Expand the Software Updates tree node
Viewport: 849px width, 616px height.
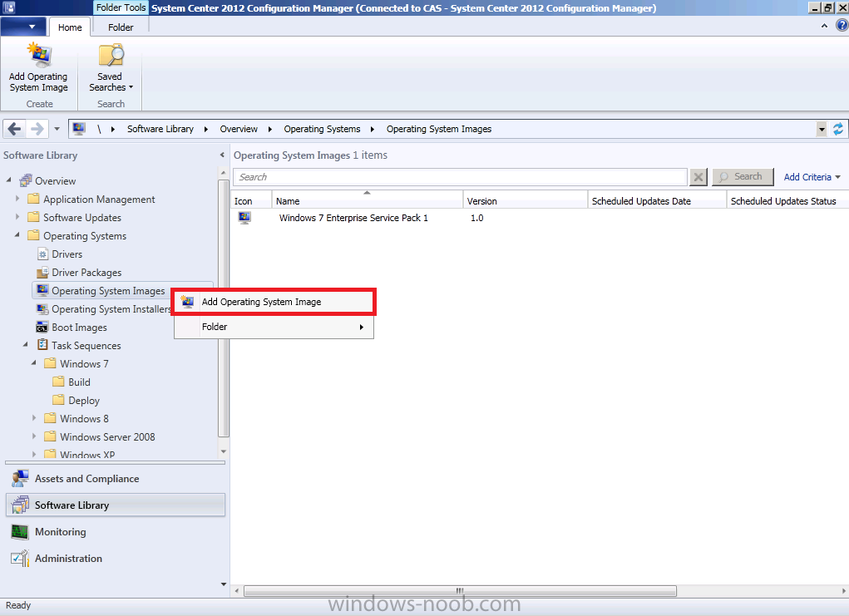click(17, 217)
